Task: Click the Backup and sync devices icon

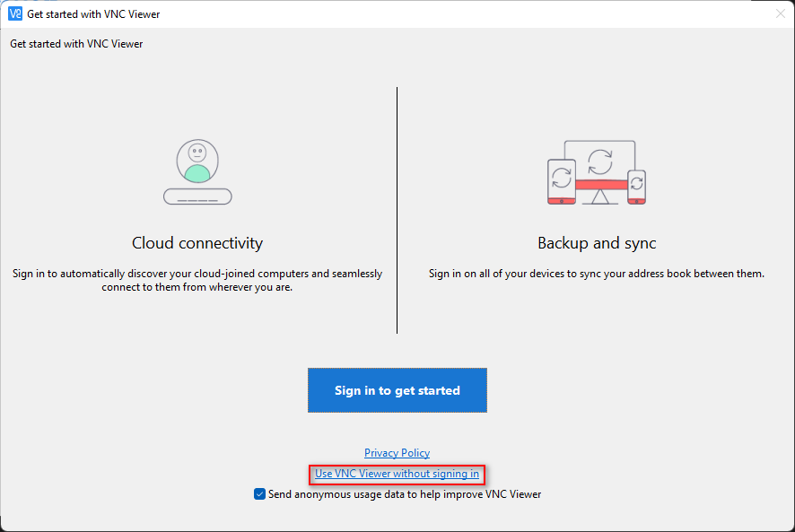Action: 596,172
